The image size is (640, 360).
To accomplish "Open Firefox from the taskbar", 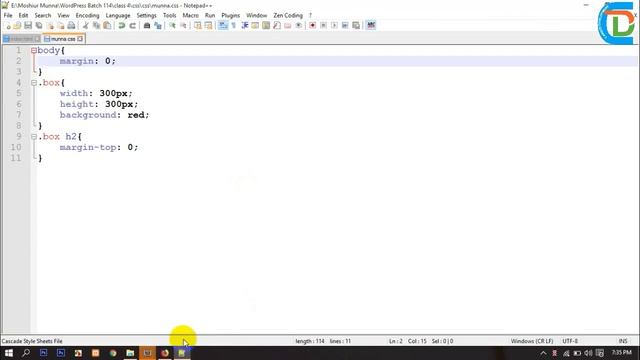I will (165, 353).
